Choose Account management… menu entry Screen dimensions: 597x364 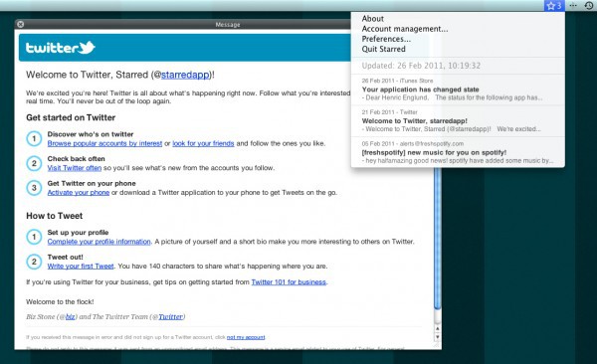(405, 29)
